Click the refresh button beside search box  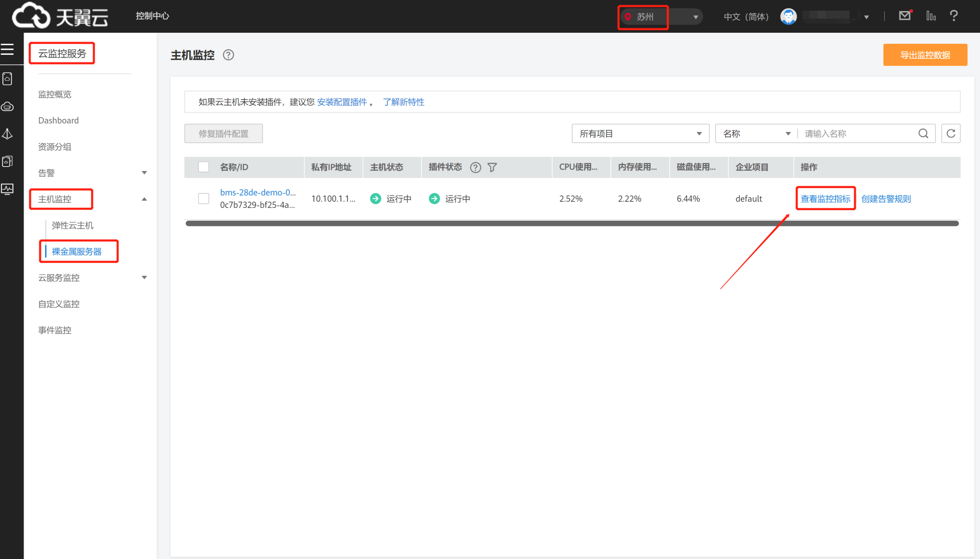(x=951, y=134)
